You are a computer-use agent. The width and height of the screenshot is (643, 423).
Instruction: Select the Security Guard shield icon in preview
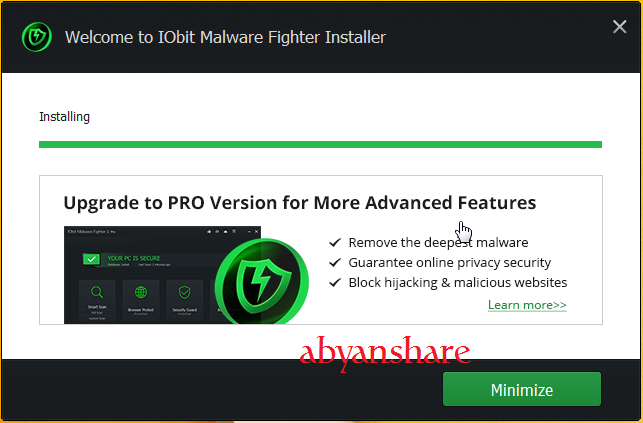tap(185, 292)
